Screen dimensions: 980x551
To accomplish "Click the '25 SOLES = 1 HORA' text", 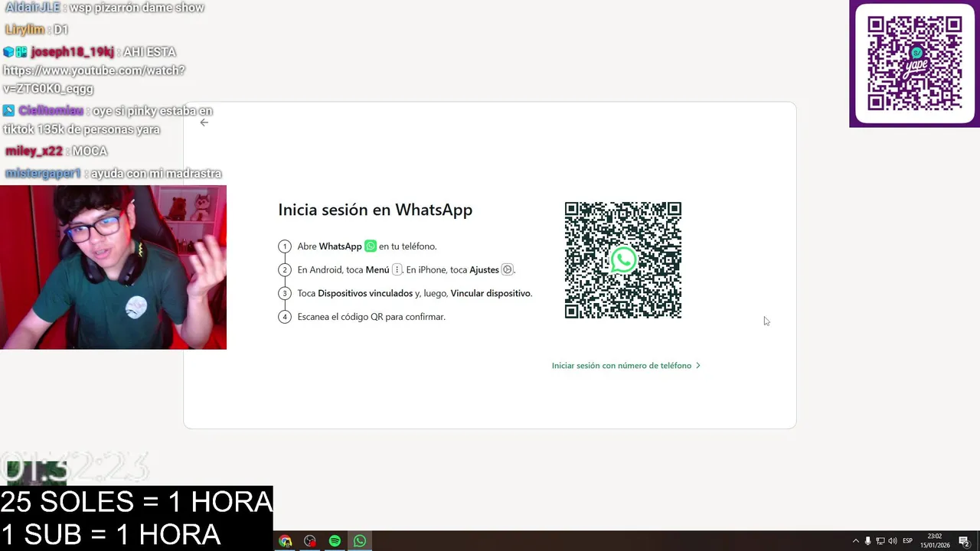I will 136,502.
